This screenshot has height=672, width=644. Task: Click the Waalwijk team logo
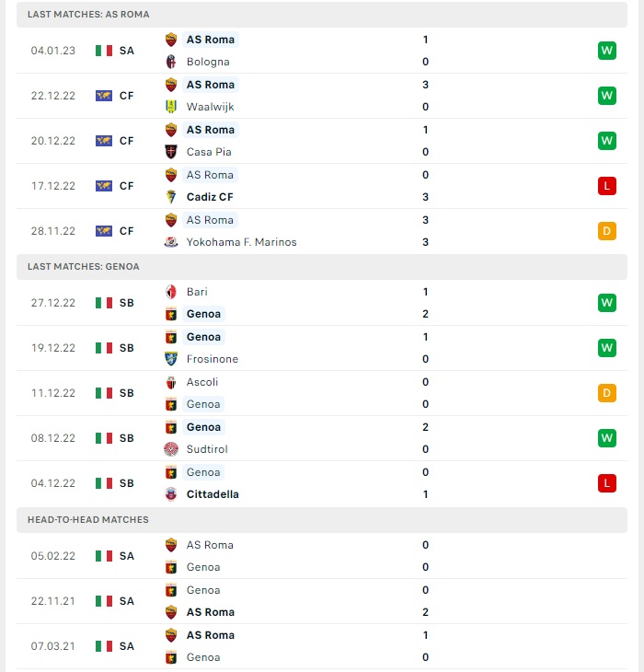click(x=171, y=107)
